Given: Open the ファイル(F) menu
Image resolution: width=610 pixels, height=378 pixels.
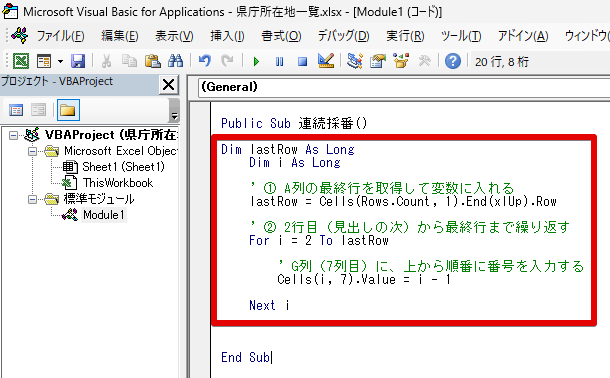Looking at the screenshot, I should click(x=60, y=36).
